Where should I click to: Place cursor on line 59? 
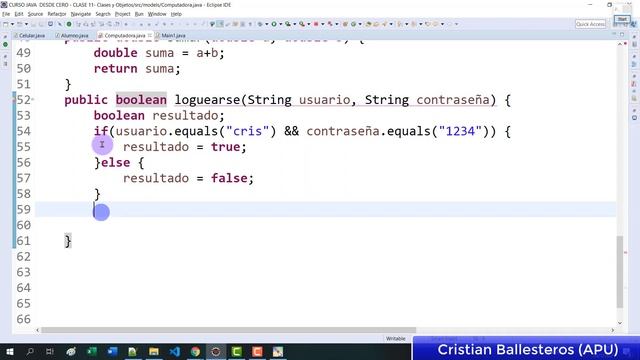coord(327,209)
